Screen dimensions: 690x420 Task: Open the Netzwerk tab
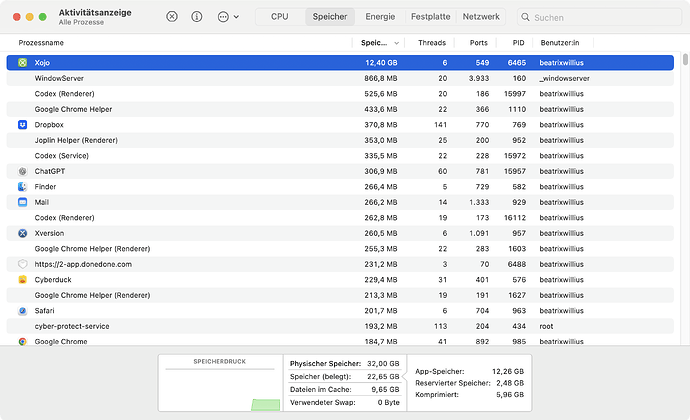tap(481, 17)
